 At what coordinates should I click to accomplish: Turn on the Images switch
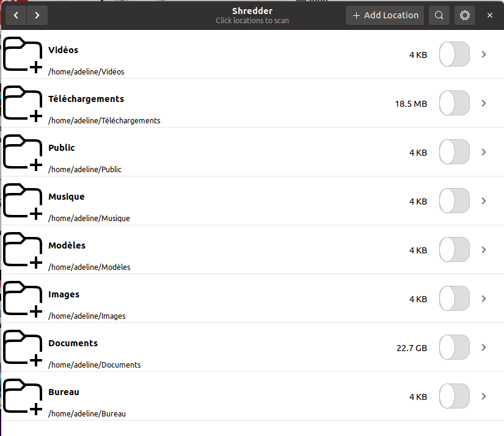tap(455, 299)
